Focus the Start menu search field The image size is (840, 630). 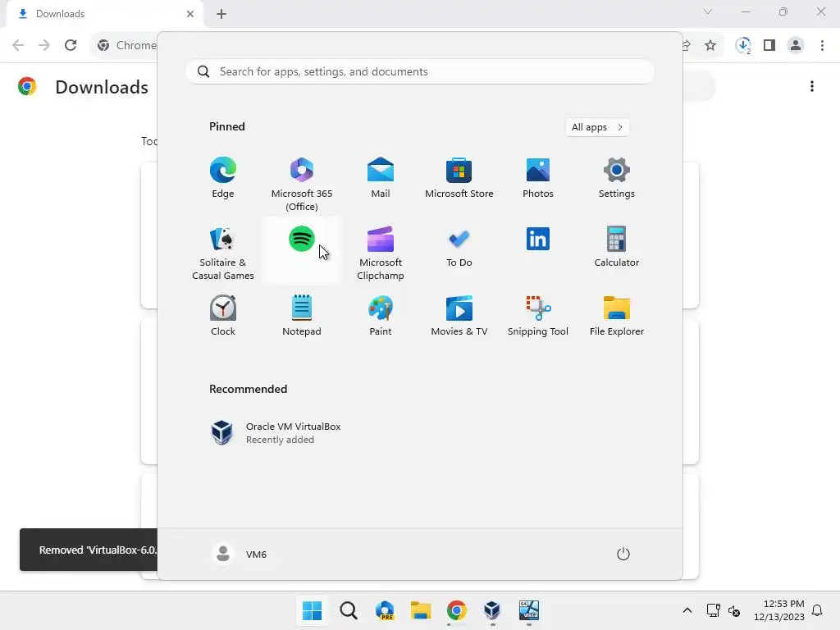tap(420, 72)
